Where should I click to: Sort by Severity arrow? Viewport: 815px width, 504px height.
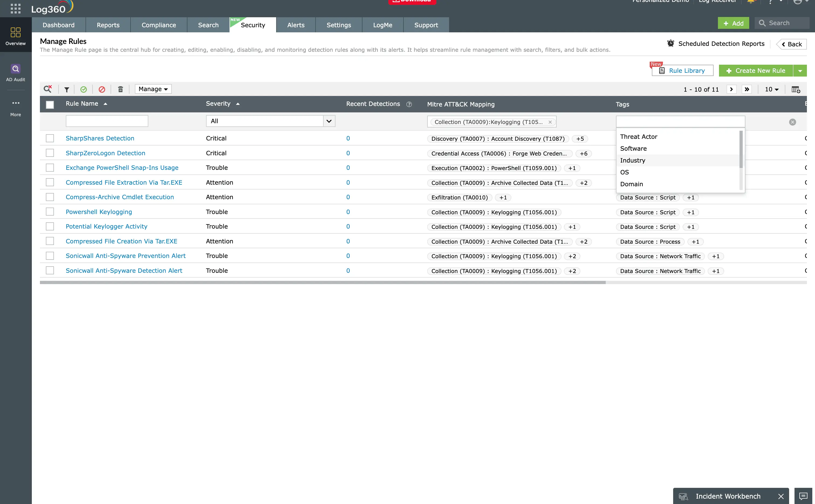point(238,104)
